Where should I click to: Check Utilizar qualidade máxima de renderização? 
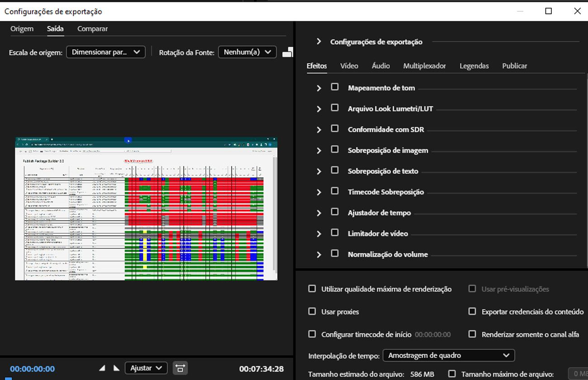pyautogui.click(x=312, y=288)
